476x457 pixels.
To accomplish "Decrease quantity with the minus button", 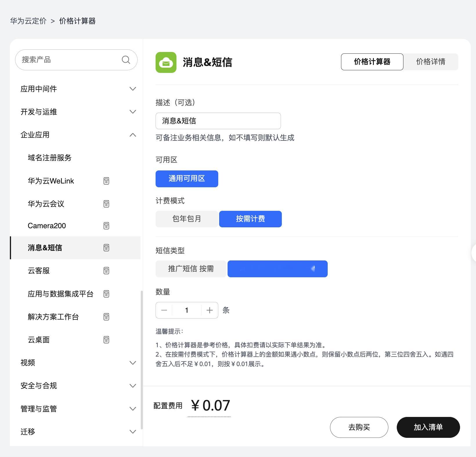I will pos(164,310).
